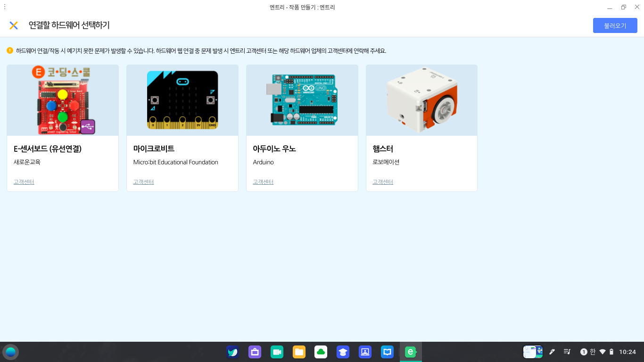The width and height of the screenshot is (644, 362).
Task: Click the Entry app icon in shelf
Action: click(411, 352)
